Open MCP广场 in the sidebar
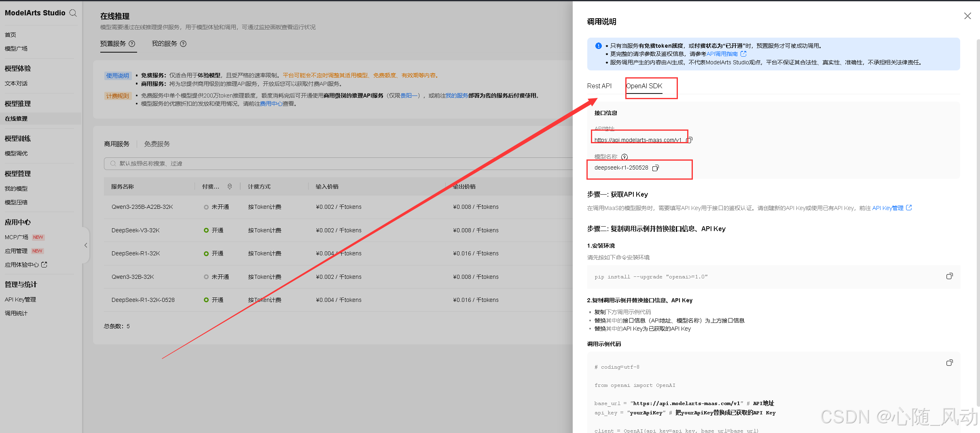This screenshot has height=433, width=980. click(x=17, y=237)
